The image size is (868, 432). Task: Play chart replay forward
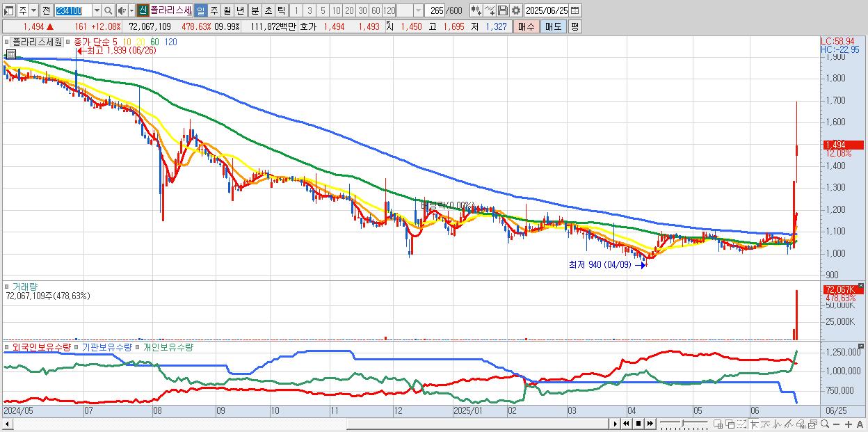point(616,424)
